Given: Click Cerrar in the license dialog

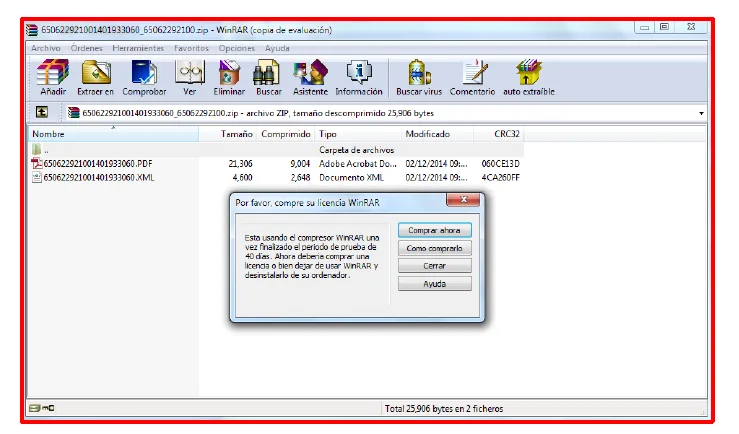Looking at the screenshot, I should tap(435, 266).
